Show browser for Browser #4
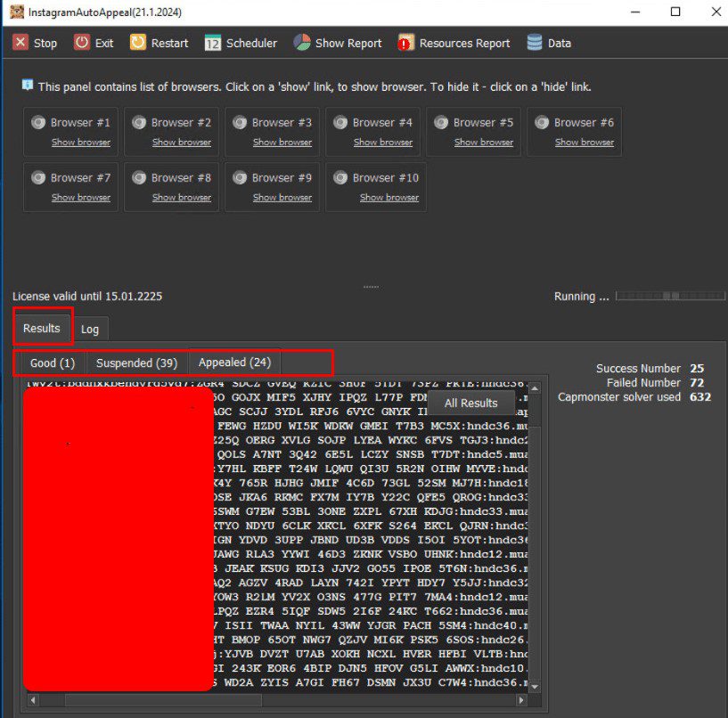The height and width of the screenshot is (718, 728). [383, 142]
